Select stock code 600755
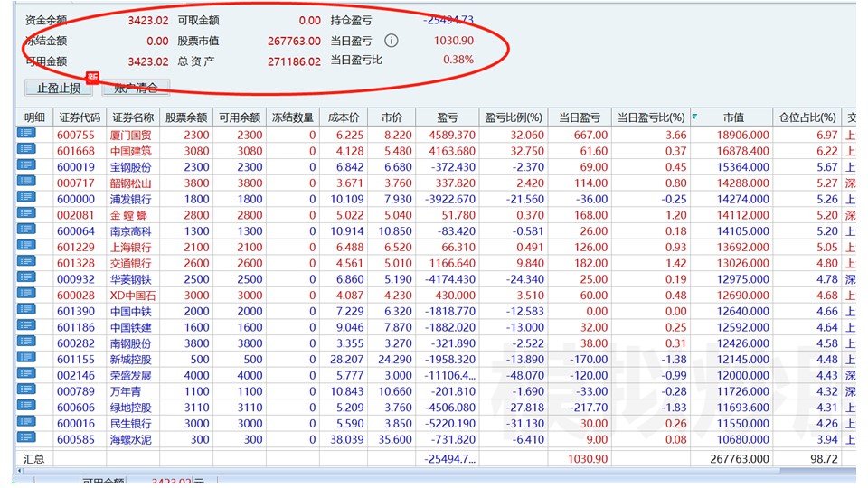 tap(76, 135)
